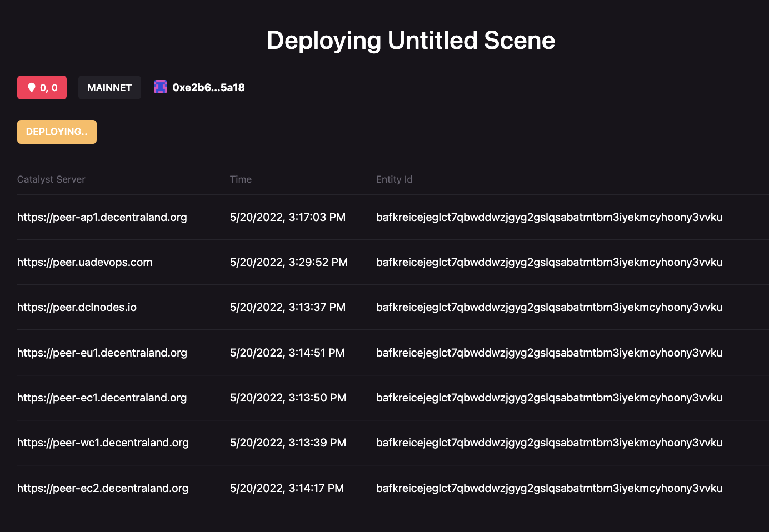The image size is (769, 532).
Task: Open the peer-eu1.decentraland.org server link
Action: pos(102,352)
